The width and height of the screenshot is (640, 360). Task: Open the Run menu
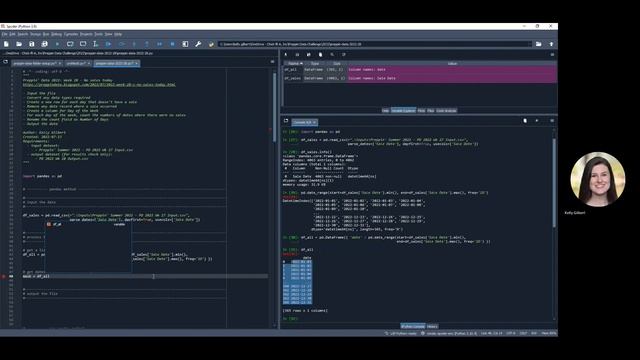click(46, 34)
